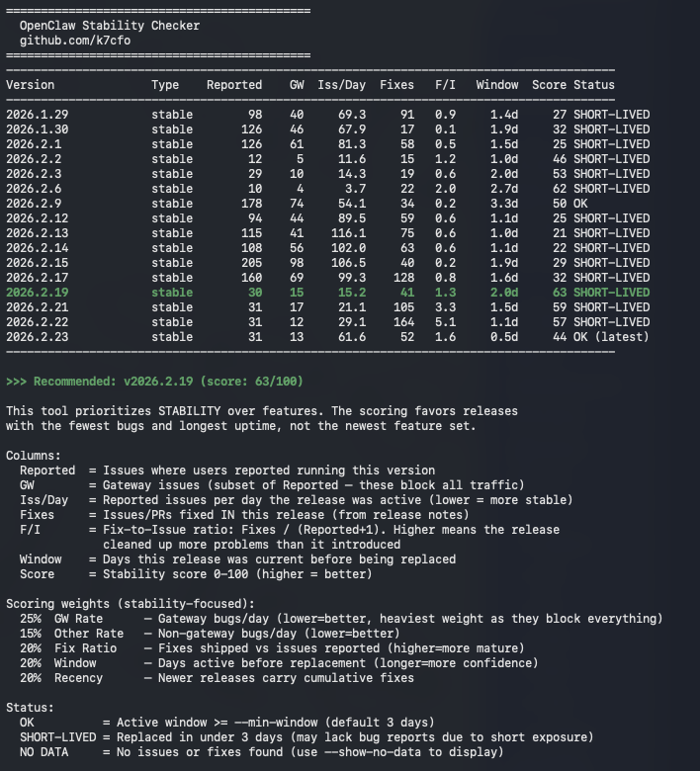Click Fixes value 128 in row 2026.2.17
The image size is (700, 771).
[x=403, y=278]
